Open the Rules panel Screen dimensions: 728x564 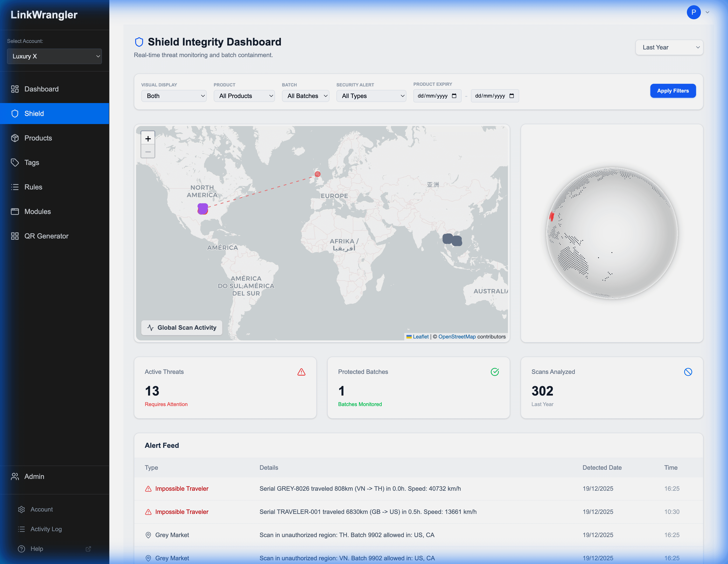pyautogui.click(x=33, y=187)
